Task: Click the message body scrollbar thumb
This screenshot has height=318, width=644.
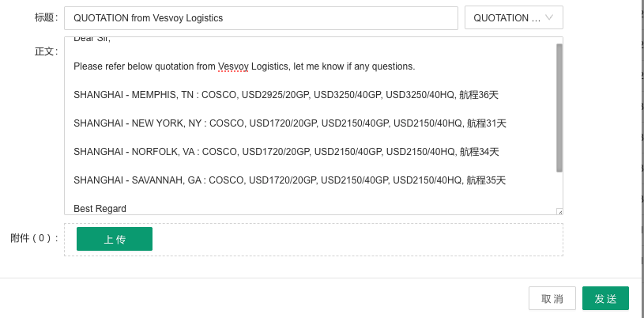Action: coord(559,107)
